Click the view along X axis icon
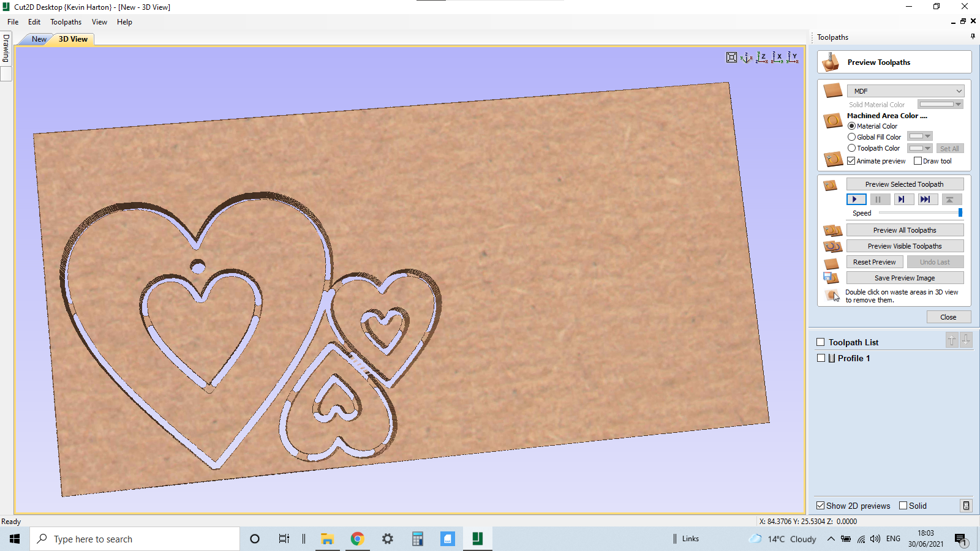This screenshot has width=980, height=551. pos(777,58)
